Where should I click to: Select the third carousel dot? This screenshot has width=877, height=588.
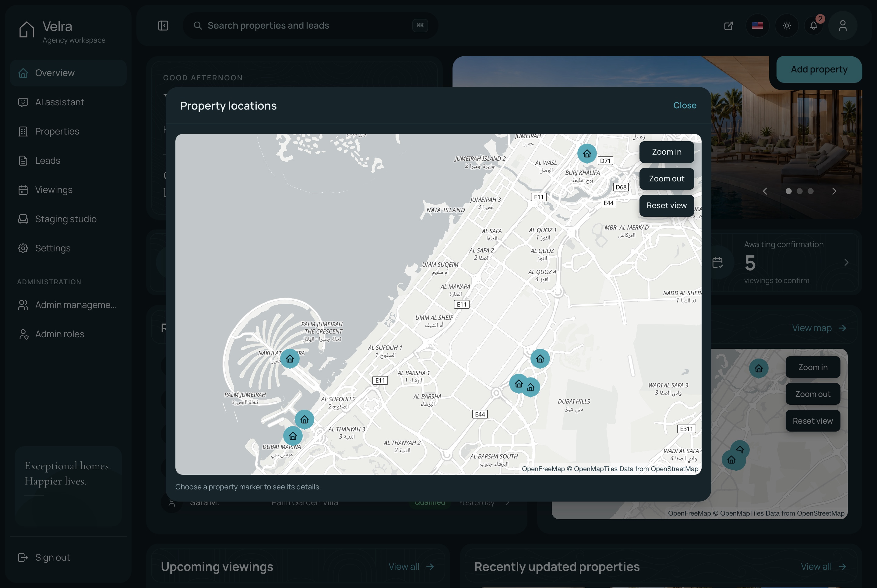tap(810, 191)
